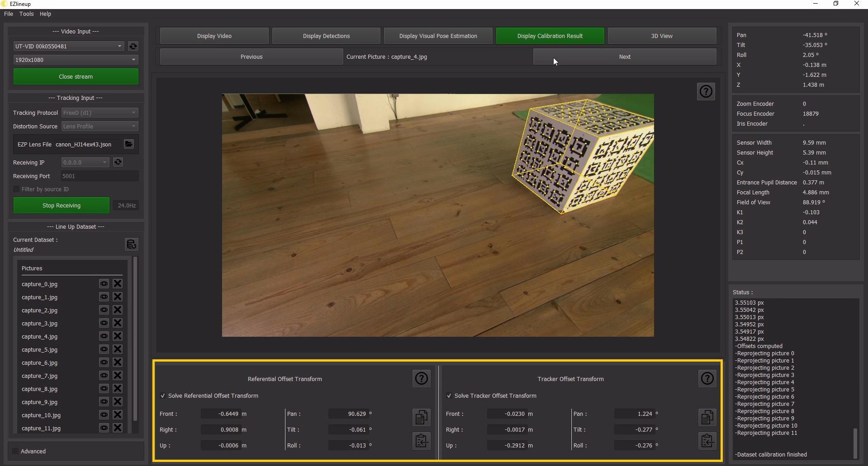Open the 1920x1080 resolution dropdown

[76, 60]
